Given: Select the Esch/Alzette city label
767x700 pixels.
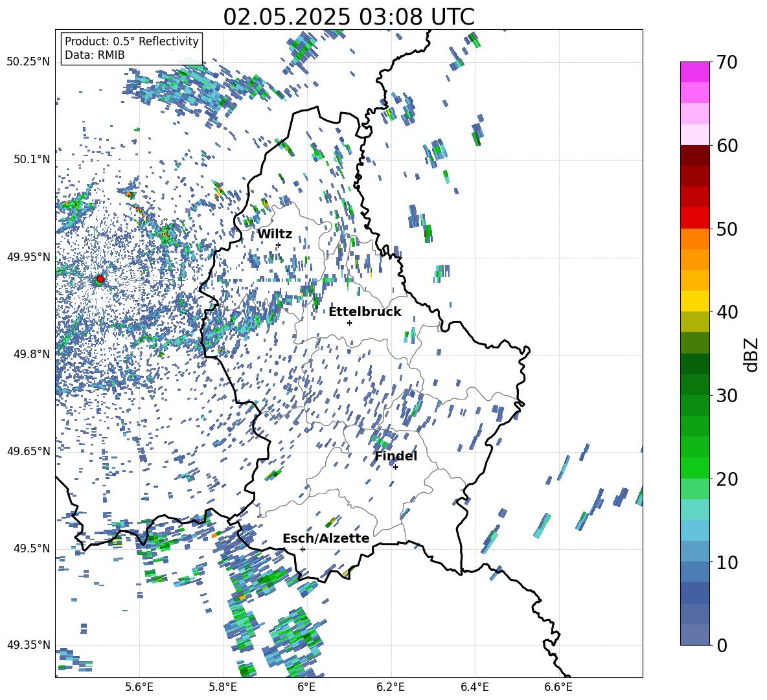Looking at the screenshot, I should pos(326,538).
